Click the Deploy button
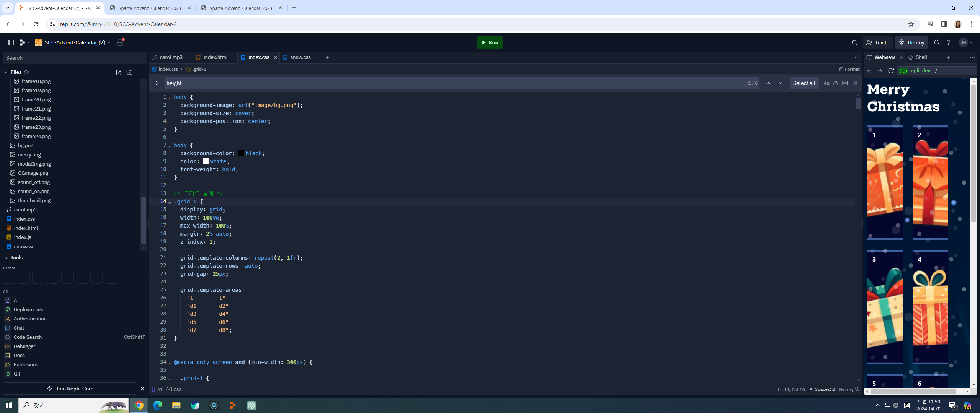The width and height of the screenshot is (980, 413). (x=911, y=42)
